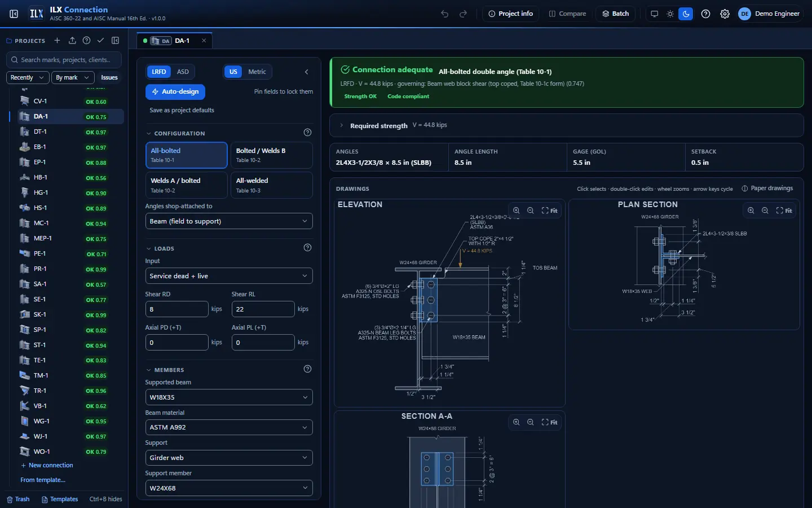Choose All-bolted Table 10-1 configuration
812x508 pixels.
click(186, 155)
